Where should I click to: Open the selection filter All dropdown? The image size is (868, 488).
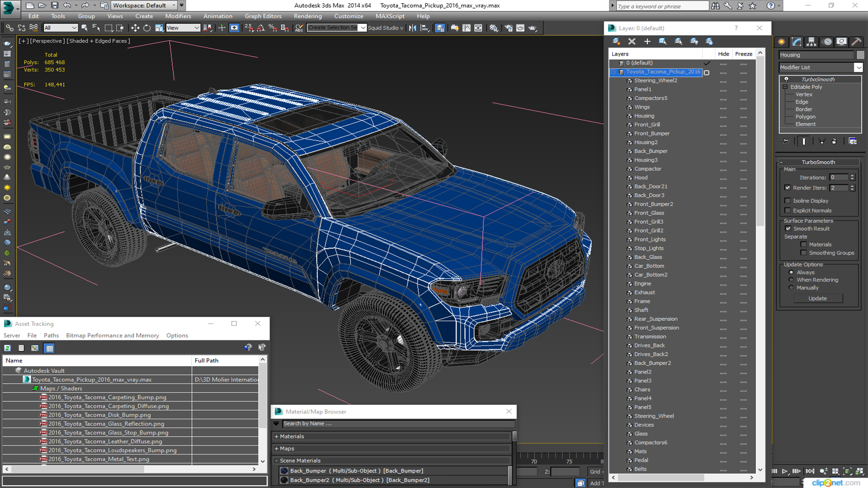pos(61,28)
